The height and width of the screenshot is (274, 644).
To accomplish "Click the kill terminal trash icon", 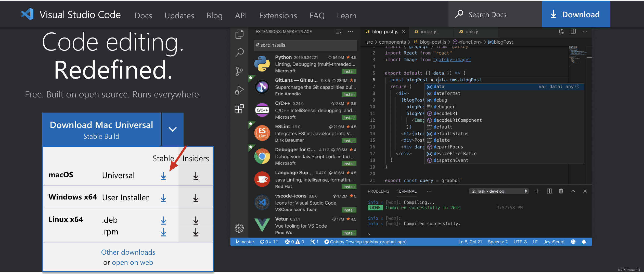I will coord(561,191).
